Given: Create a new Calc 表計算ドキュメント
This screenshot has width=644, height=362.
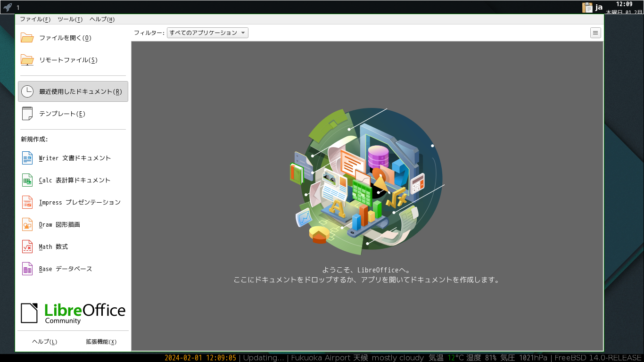Looking at the screenshot, I should 74,181.
